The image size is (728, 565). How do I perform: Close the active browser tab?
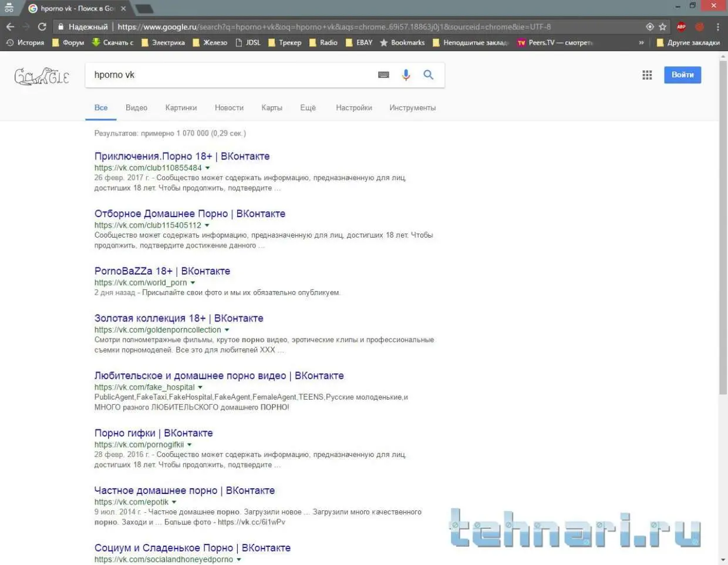tap(123, 8)
